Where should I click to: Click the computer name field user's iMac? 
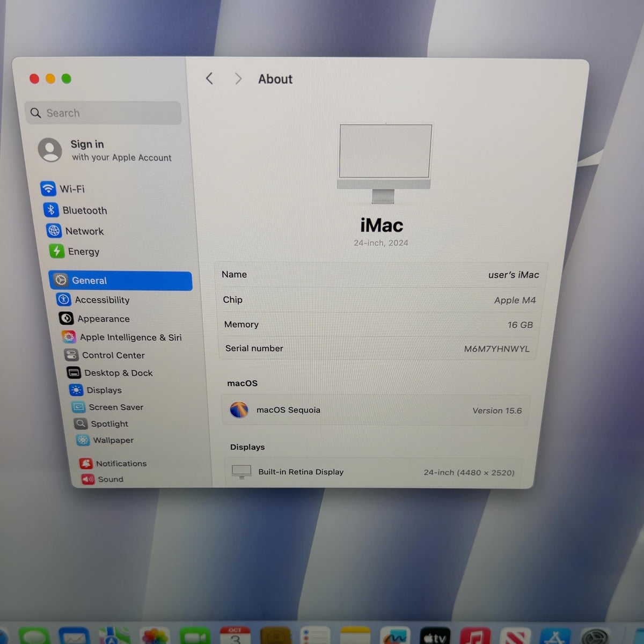(513, 275)
